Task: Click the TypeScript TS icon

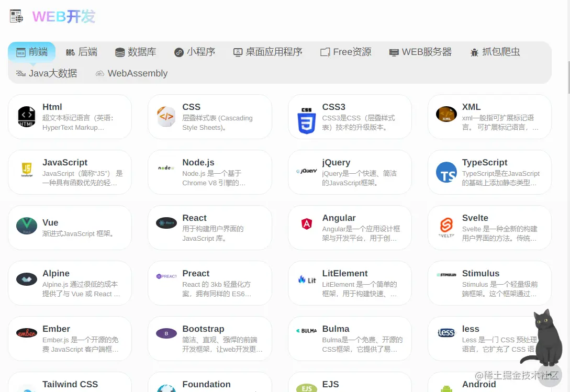Action: pos(446,172)
